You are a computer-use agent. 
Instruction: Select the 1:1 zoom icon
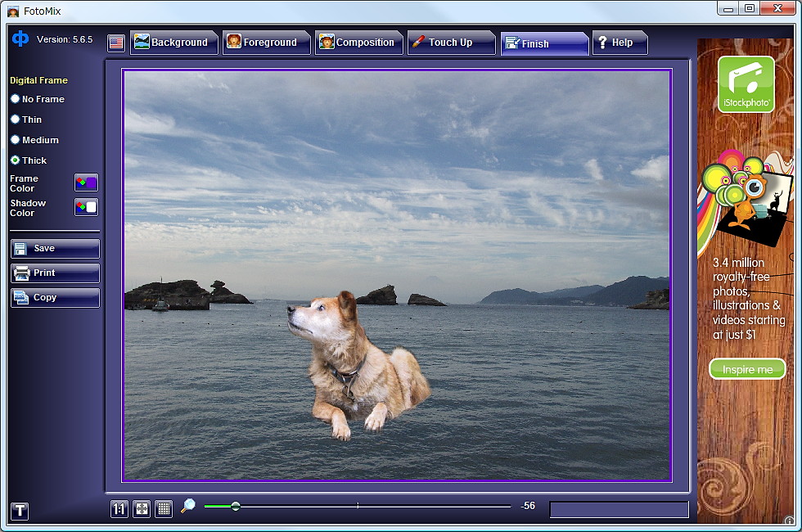tap(119, 508)
